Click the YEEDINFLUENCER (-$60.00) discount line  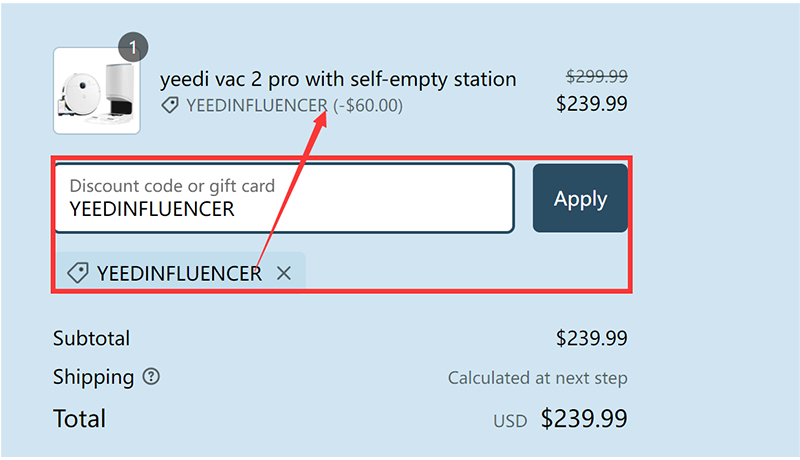point(295,105)
